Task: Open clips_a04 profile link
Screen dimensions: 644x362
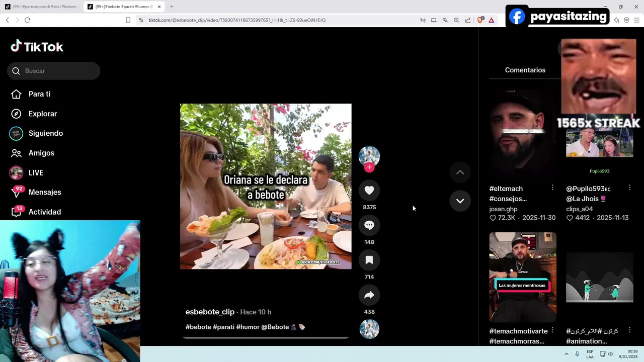Action: pyautogui.click(x=579, y=209)
